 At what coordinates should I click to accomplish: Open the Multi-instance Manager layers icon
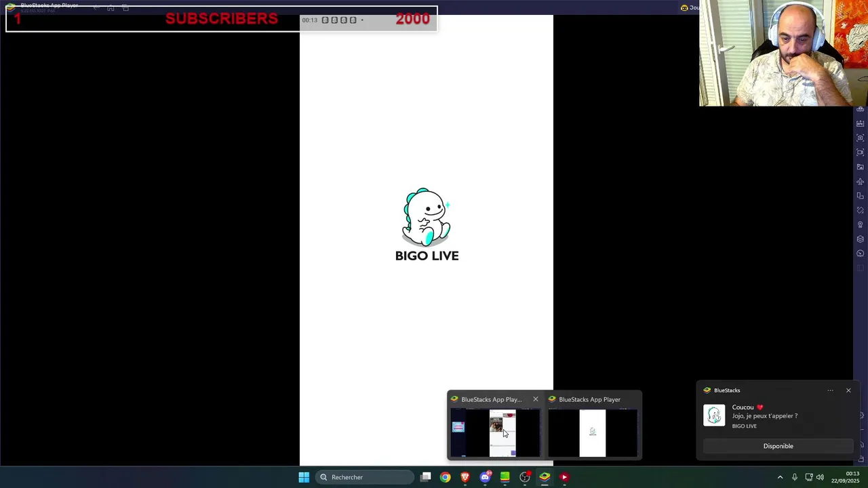(861, 239)
